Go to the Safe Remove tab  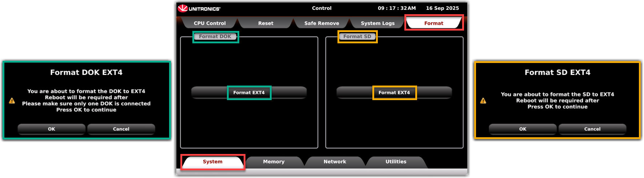click(321, 23)
